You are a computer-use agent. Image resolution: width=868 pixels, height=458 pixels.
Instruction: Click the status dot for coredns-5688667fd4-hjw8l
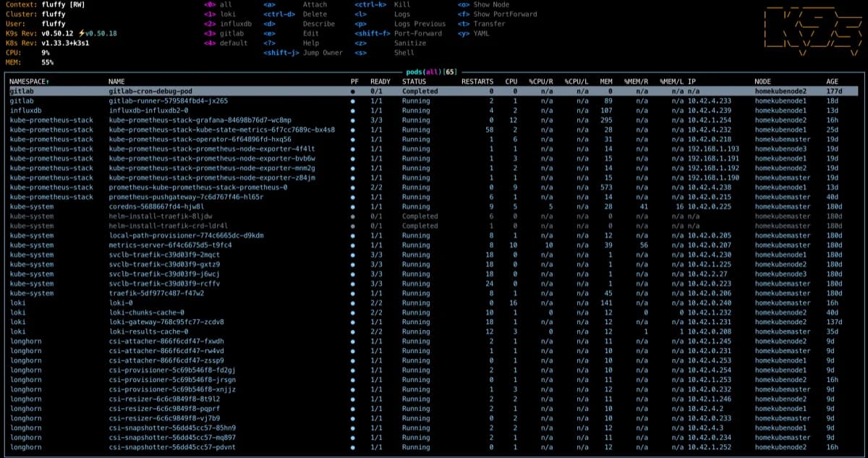coord(352,206)
